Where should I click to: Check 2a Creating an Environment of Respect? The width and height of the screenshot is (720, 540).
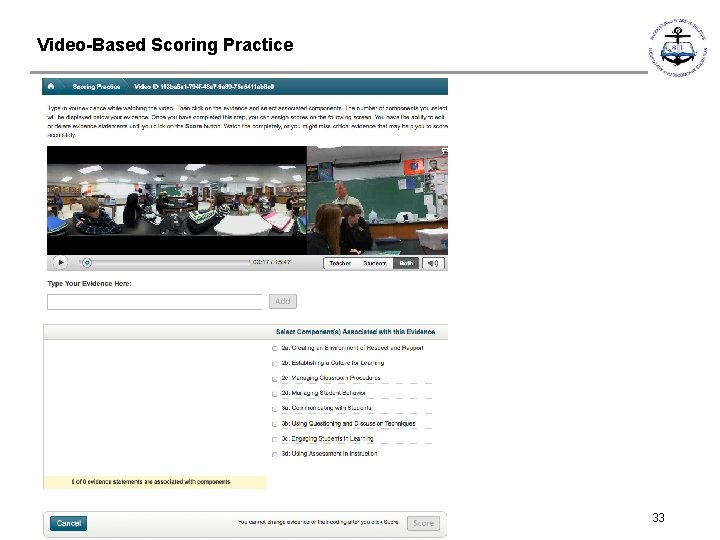click(x=275, y=349)
